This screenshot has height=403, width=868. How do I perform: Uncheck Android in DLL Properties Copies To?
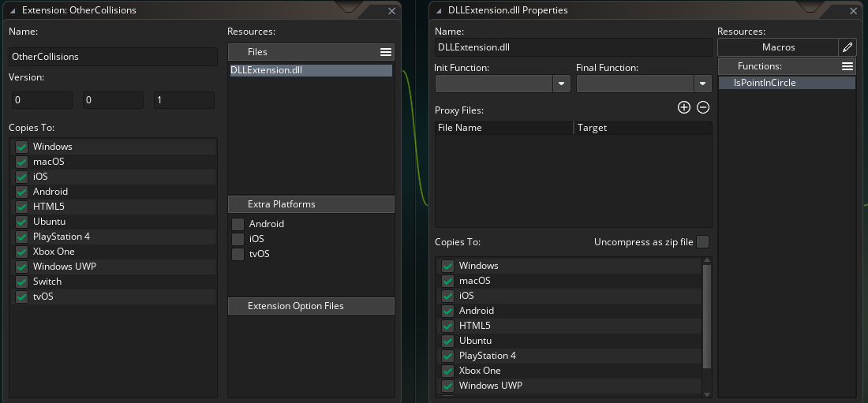pos(448,311)
